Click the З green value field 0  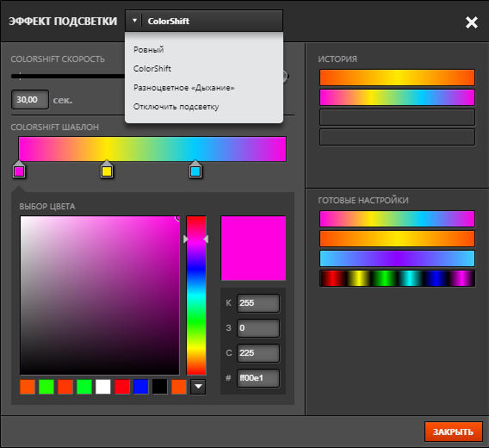coord(258,328)
